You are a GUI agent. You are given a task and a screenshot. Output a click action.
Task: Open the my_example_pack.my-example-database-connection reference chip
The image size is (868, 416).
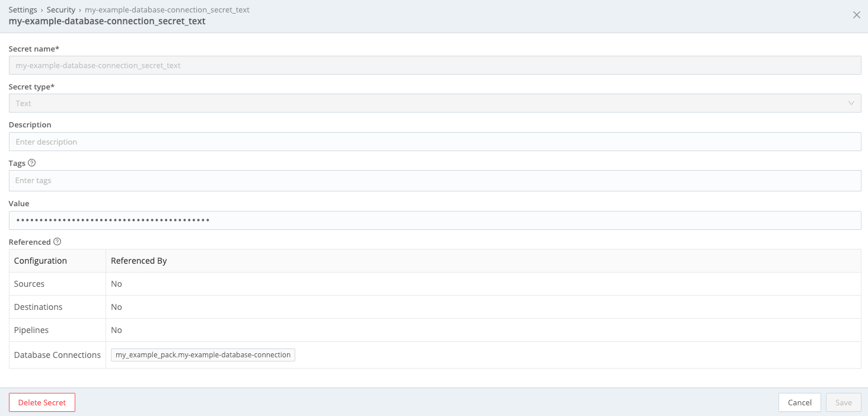tap(202, 354)
